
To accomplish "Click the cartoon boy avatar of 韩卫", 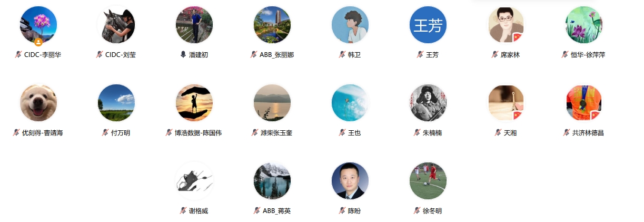I will point(350,25).
